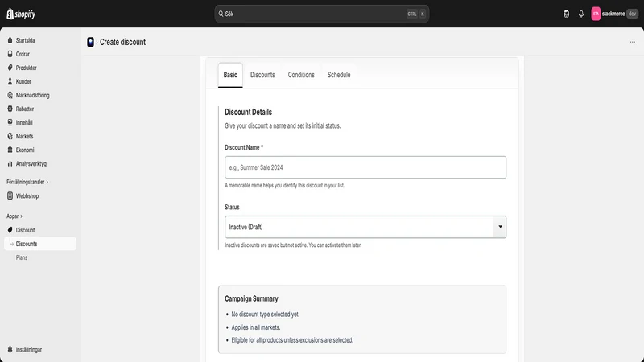Image resolution: width=644 pixels, height=362 pixels.
Task: Expand Försäljningskanaler section chevron
Action: [47, 182]
